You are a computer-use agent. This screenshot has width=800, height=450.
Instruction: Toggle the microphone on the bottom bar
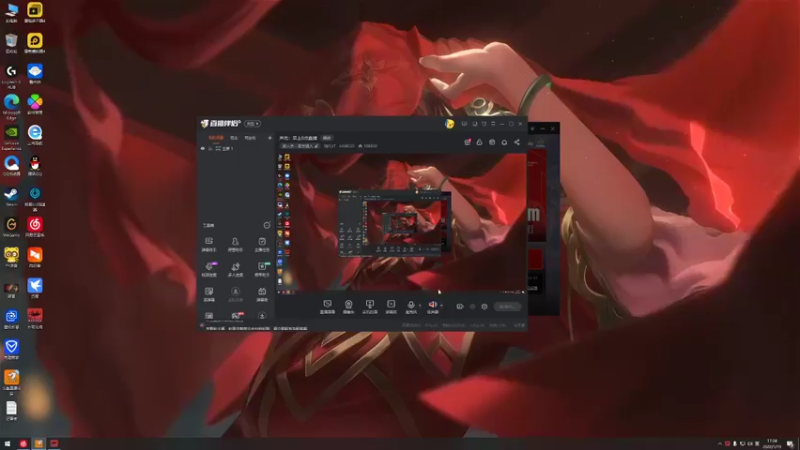tap(411, 307)
